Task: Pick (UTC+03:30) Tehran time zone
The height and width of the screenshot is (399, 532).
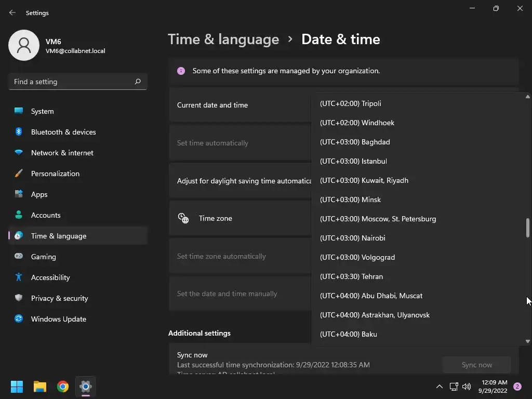Action: (x=418, y=276)
